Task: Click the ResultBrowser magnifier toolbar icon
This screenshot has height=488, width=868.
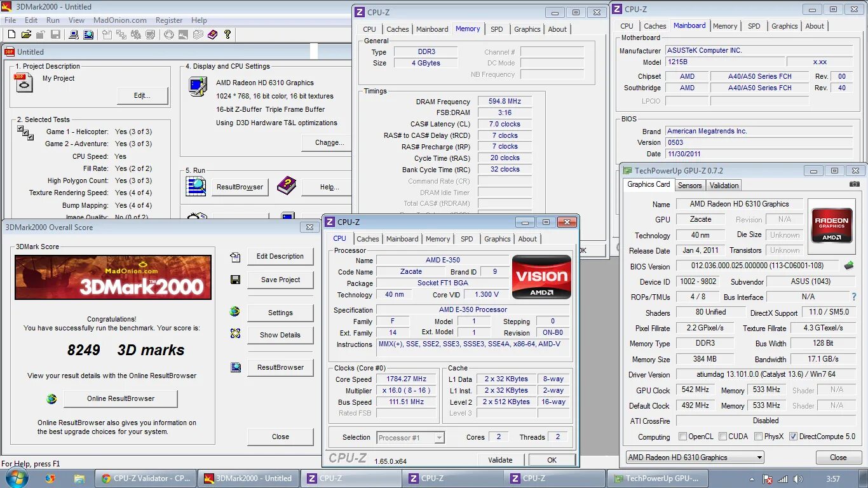Action: click(88, 35)
